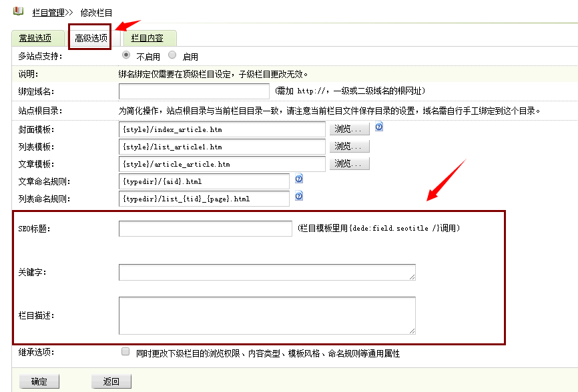
Task: Select the 不启用 multi-site radio button
Action: [126, 56]
